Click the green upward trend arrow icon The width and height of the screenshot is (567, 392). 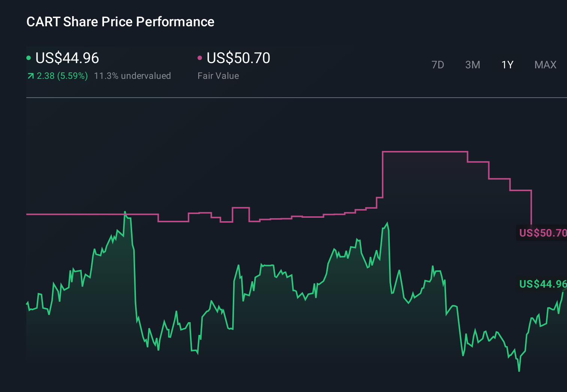click(30, 75)
